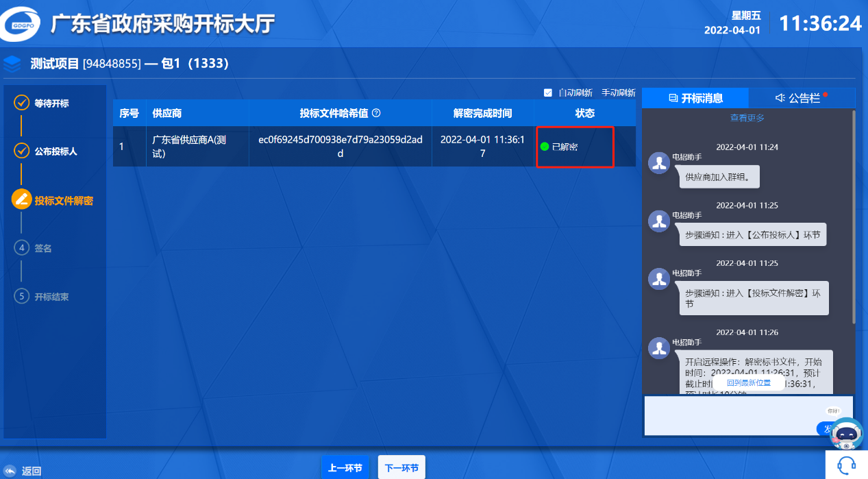Select the 投标文件解密 step label
The image size is (868, 479).
click(64, 200)
